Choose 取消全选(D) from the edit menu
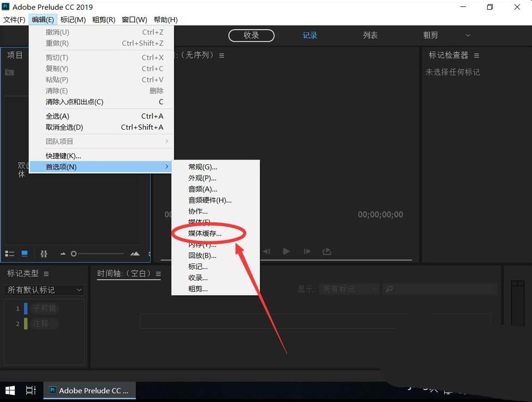The image size is (532, 402). pyautogui.click(x=102, y=127)
